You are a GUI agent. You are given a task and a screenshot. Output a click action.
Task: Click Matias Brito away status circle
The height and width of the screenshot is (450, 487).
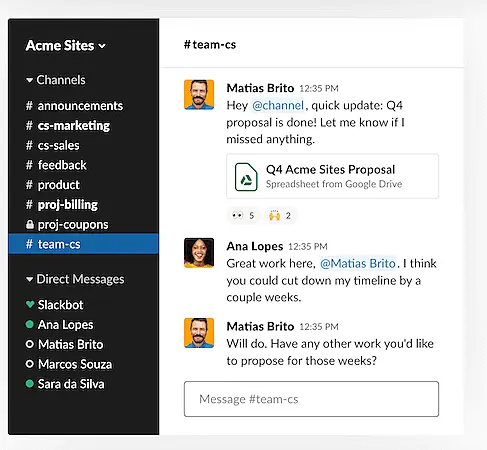[30, 344]
